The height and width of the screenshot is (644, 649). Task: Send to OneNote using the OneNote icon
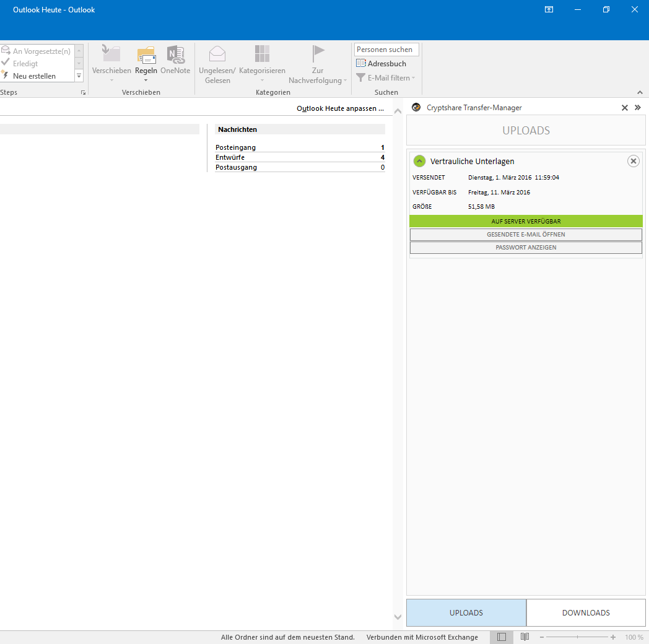tap(175, 54)
